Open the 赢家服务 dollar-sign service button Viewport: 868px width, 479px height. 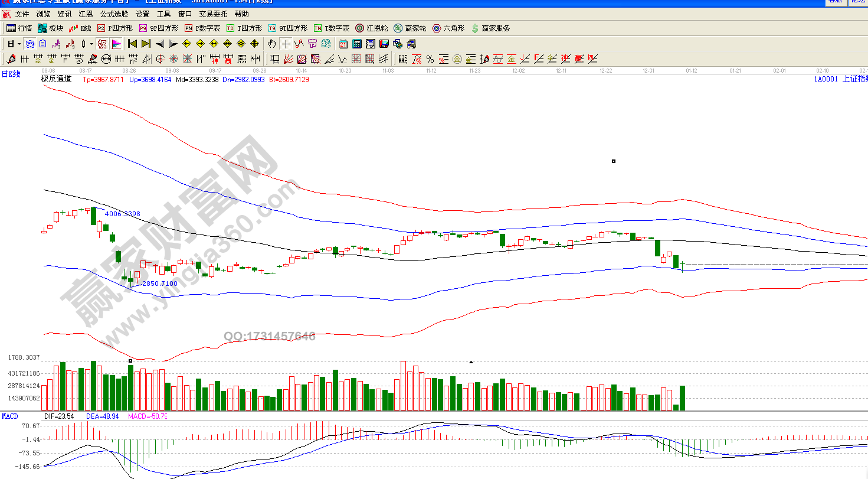[x=490, y=28]
